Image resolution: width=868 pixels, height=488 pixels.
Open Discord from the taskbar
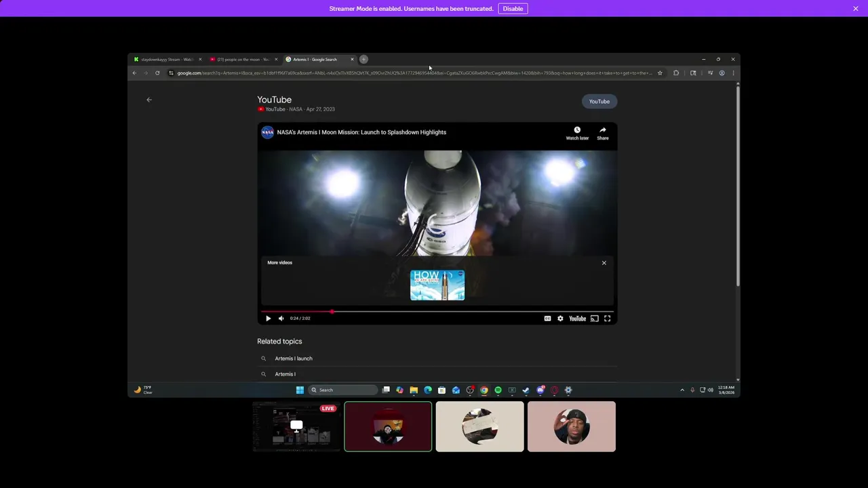(540, 390)
